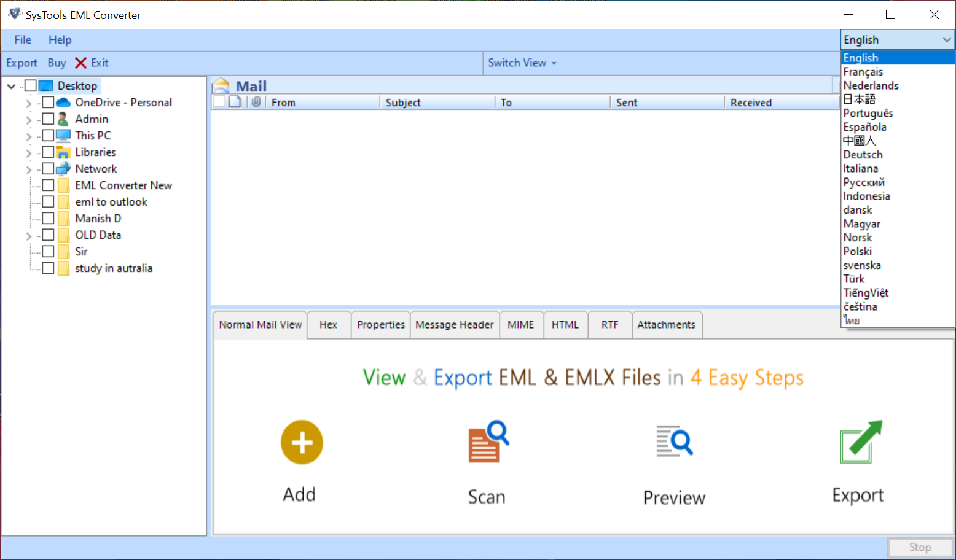Open the Help menu

[60, 40]
